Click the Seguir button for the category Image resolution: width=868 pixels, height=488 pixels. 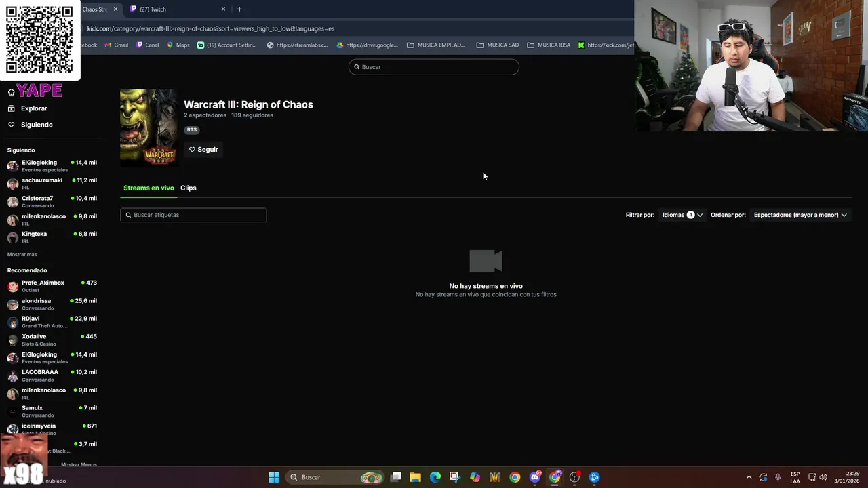(x=203, y=150)
